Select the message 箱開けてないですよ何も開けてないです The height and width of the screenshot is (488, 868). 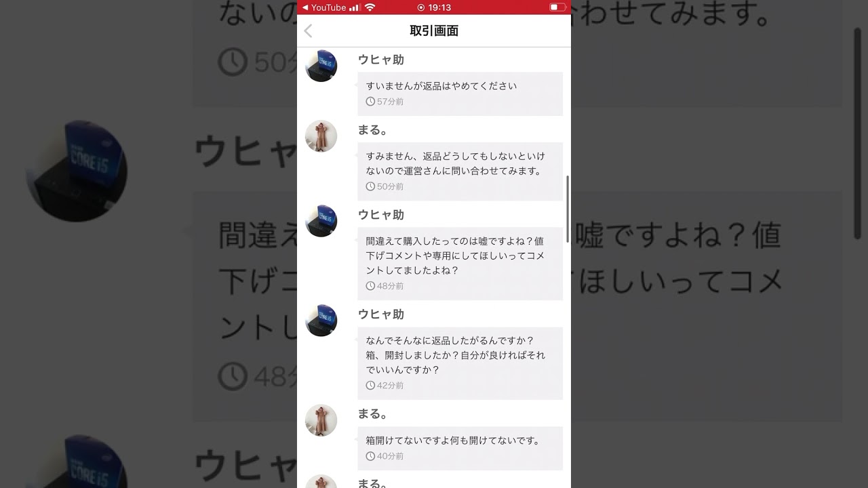(x=460, y=448)
